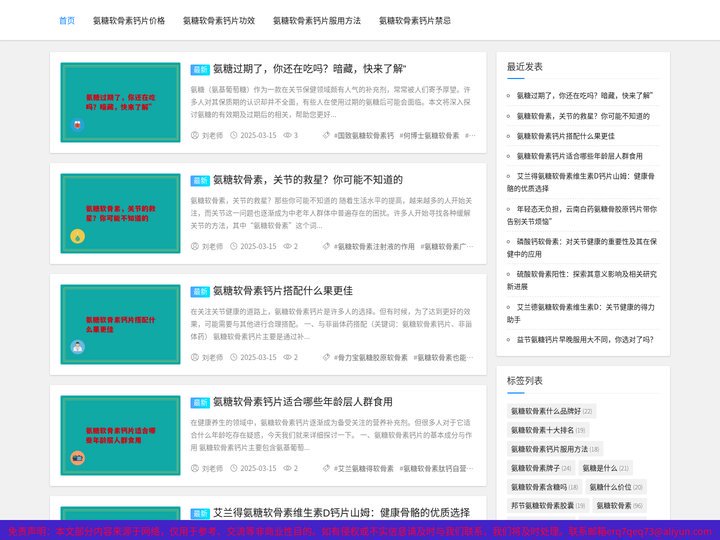Viewport: 720px width, 540px height.
Task: Select tag 氨糖软骨素钙片服用方法 (18) in tag list
Action: tap(555, 449)
